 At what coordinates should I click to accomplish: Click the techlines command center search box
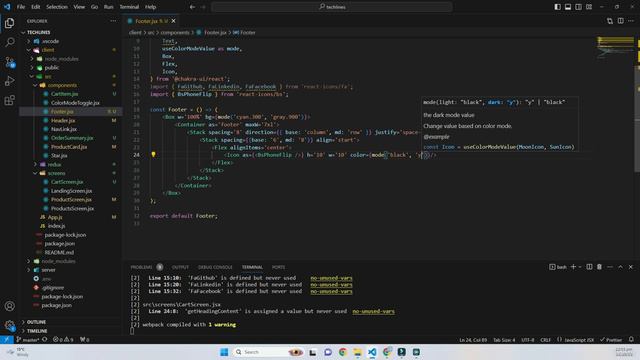(332, 7)
